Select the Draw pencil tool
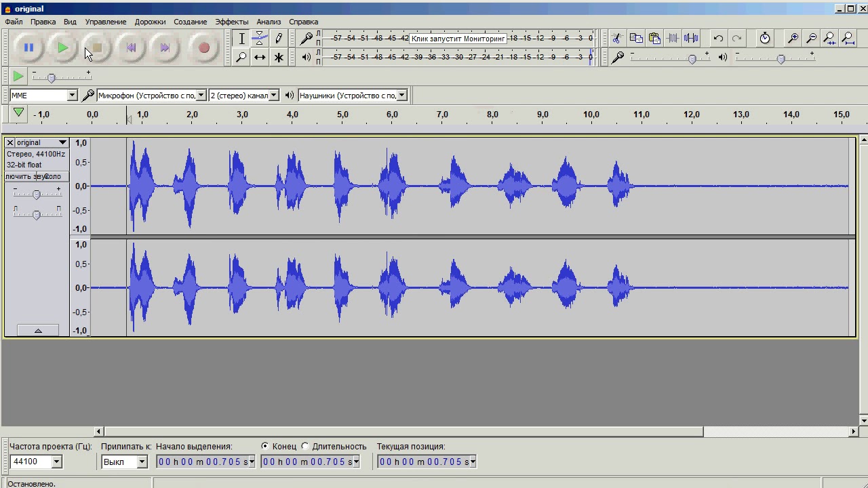Image resolution: width=868 pixels, height=488 pixels. point(279,39)
